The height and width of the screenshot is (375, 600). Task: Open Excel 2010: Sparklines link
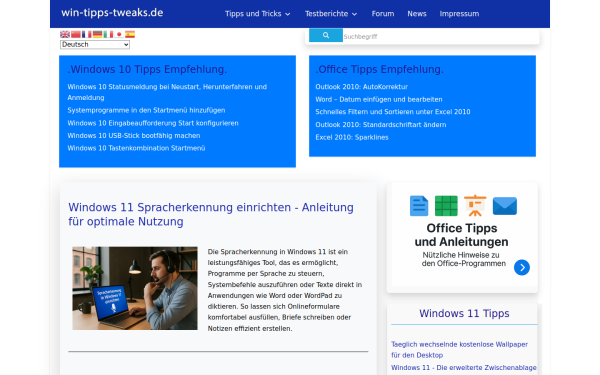tap(352, 137)
